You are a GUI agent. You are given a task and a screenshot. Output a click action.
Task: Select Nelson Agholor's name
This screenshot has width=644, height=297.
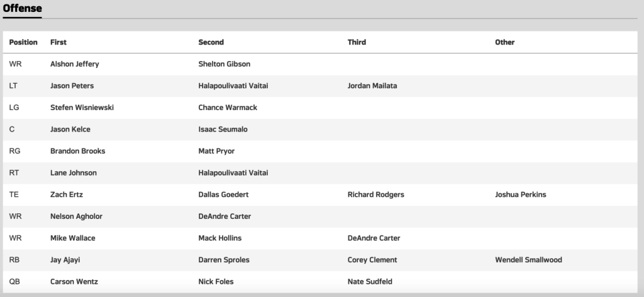(76, 216)
